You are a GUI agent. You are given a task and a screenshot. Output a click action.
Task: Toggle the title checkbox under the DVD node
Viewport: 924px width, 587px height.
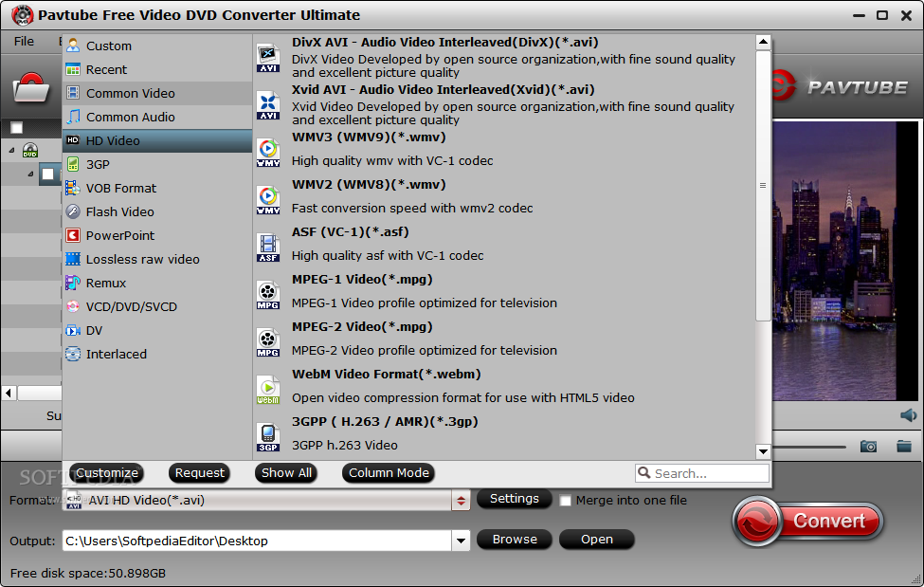48,174
